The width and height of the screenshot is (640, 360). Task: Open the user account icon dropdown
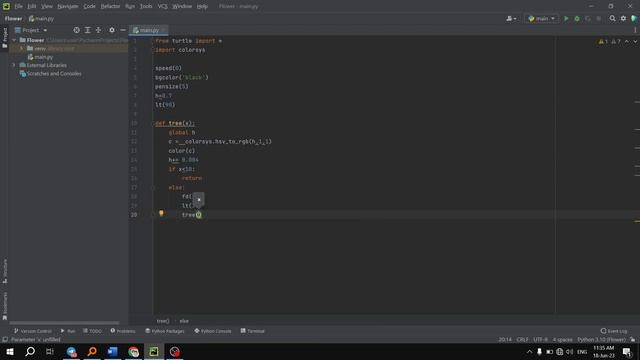click(x=511, y=18)
